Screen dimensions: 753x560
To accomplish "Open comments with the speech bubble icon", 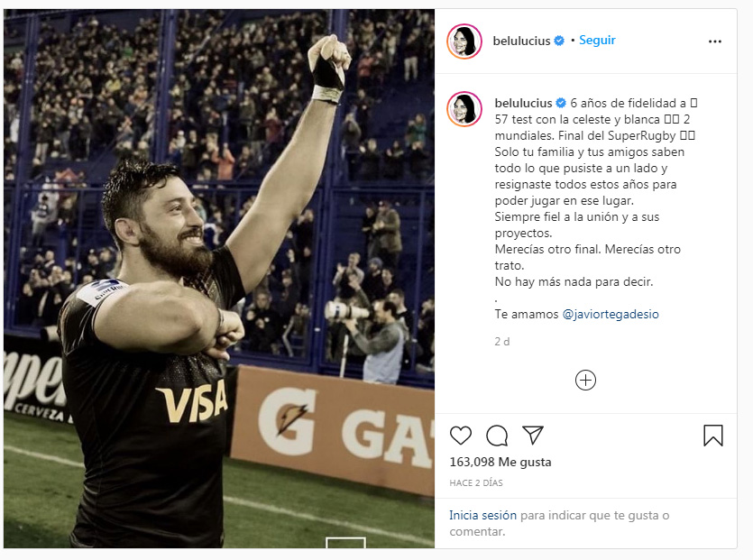I will tap(497, 436).
